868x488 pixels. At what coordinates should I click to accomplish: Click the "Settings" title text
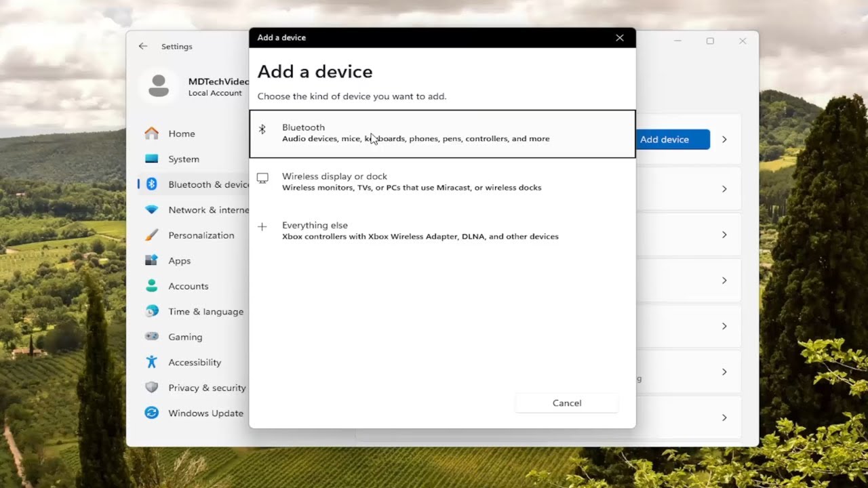point(177,46)
